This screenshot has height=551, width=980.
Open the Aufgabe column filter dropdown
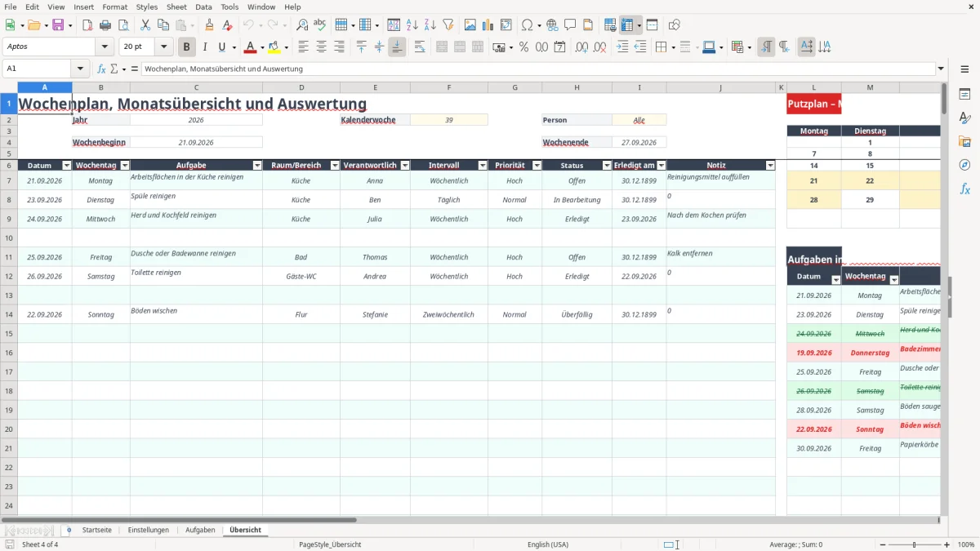coord(257,165)
